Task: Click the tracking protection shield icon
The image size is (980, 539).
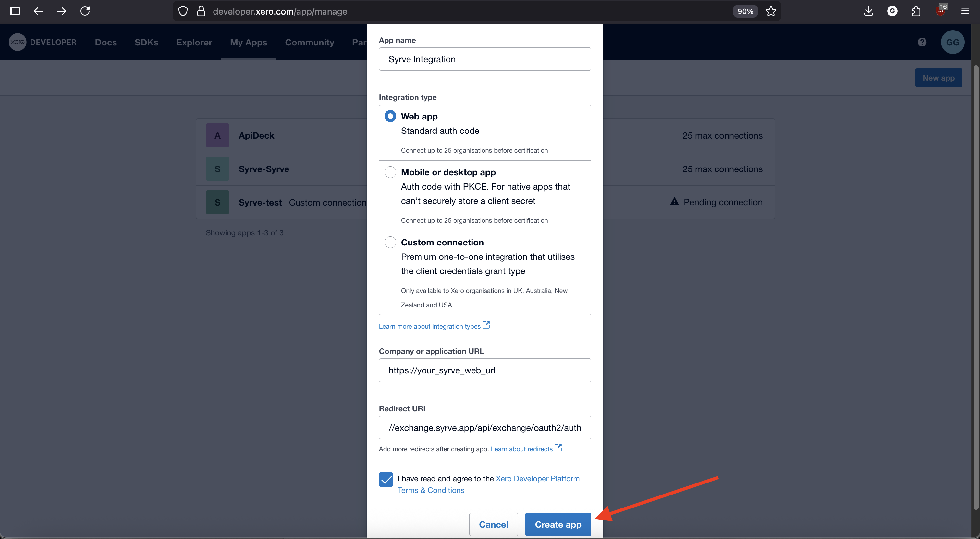Action: coord(183,11)
